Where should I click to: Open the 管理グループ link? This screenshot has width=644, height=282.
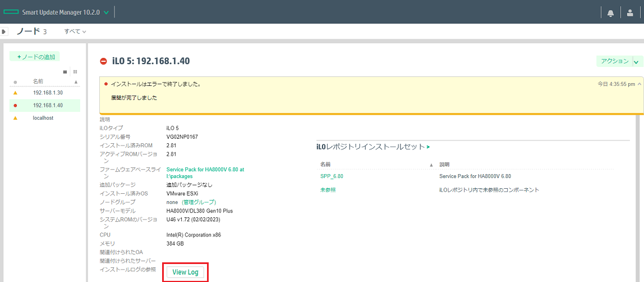199,202
